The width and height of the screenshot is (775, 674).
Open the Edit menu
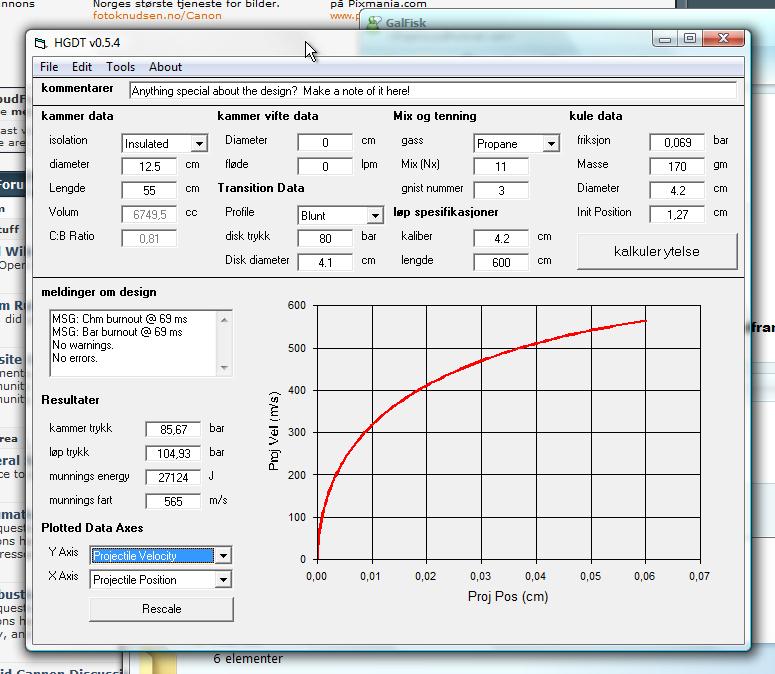tap(82, 67)
